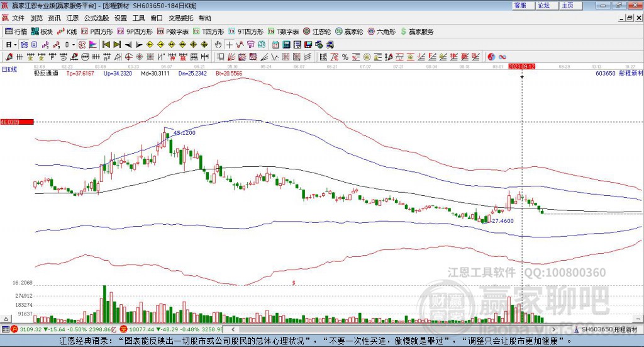The image size is (644, 347).
Task: Open the 工具 menu
Action: click(x=138, y=18)
